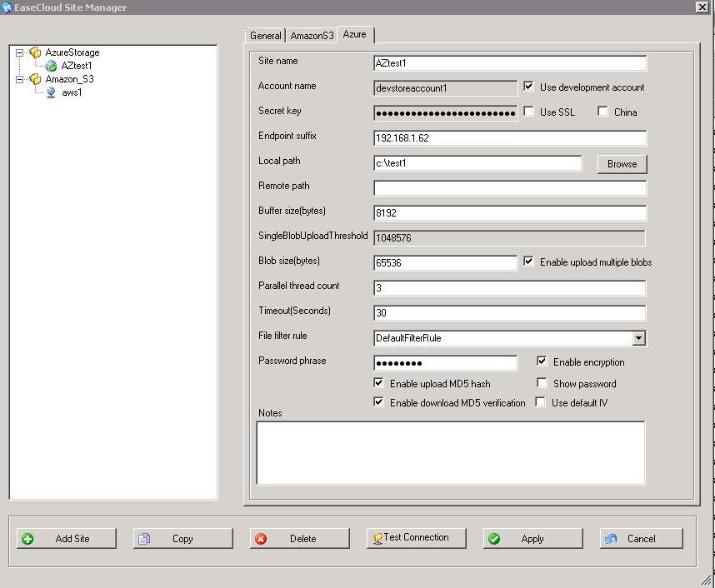Click the Site name field
Screen dimensions: 715x588
[510, 63]
